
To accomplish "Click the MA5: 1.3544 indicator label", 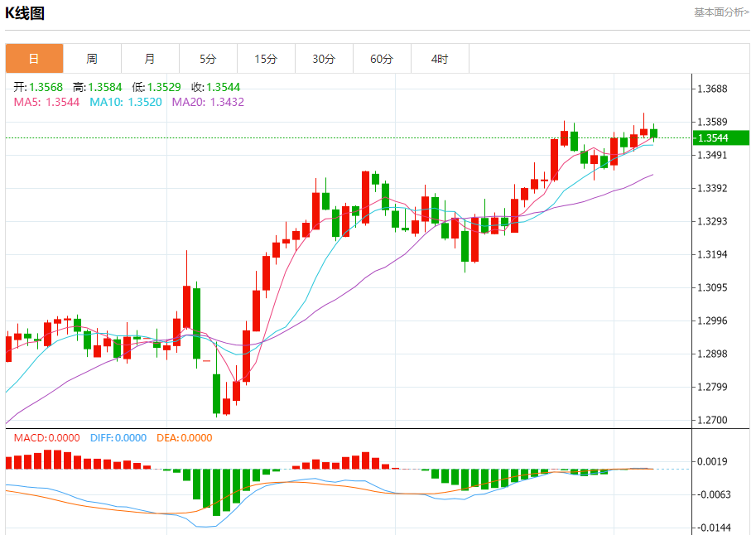I will (46, 102).
